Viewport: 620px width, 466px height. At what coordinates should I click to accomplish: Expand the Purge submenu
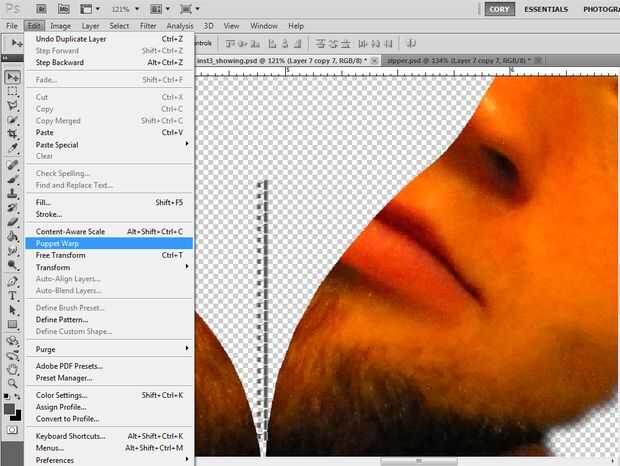(x=109, y=349)
